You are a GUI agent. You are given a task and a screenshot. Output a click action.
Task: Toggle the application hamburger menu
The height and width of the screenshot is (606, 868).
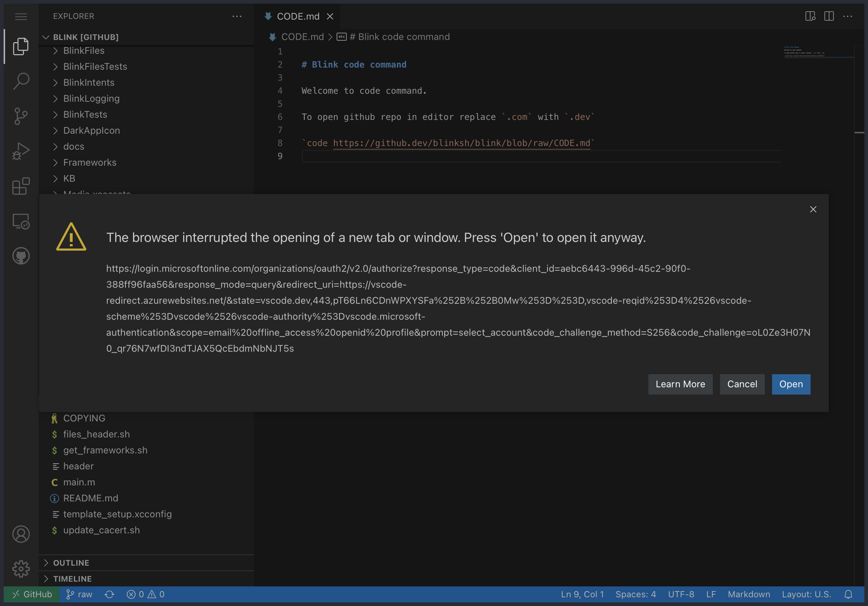[x=21, y=16]
